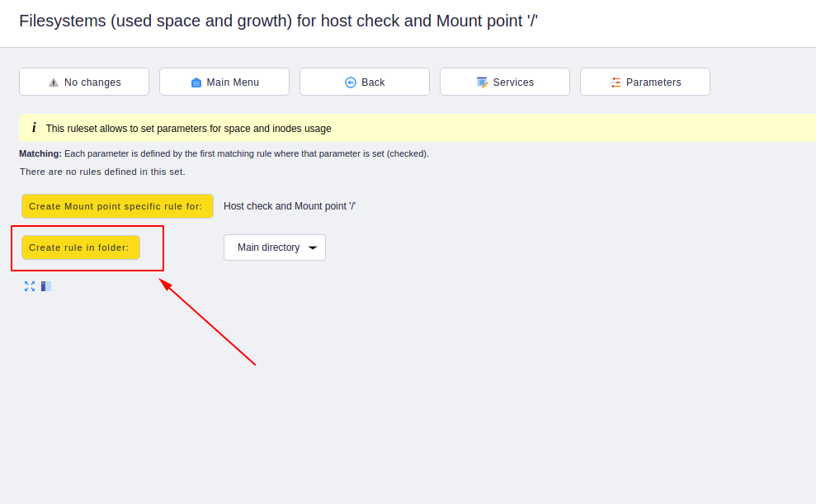The width and height of the screenshot is (816, 504).
Task: Click the Parameters sliders icon
Action: pos(616,82)
